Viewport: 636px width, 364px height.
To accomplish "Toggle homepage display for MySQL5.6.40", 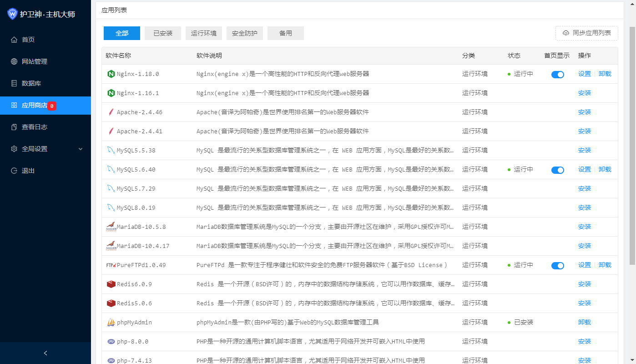I will tap(557, 170).
